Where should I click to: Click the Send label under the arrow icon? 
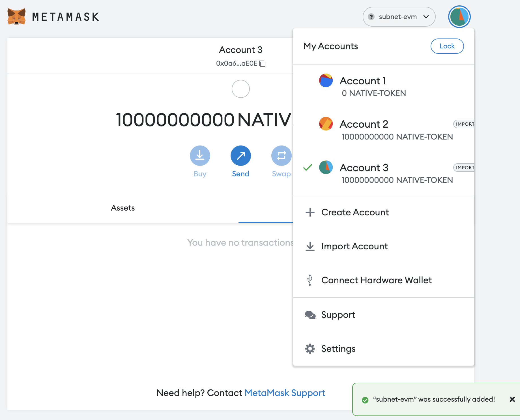click(x=241, y=174)
